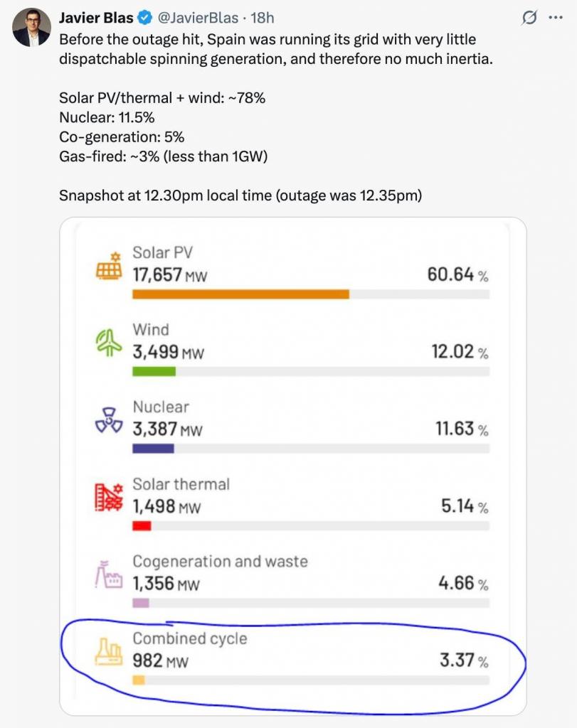
Task: Open the Grok icon at top right
Action: tap(529, 18)
